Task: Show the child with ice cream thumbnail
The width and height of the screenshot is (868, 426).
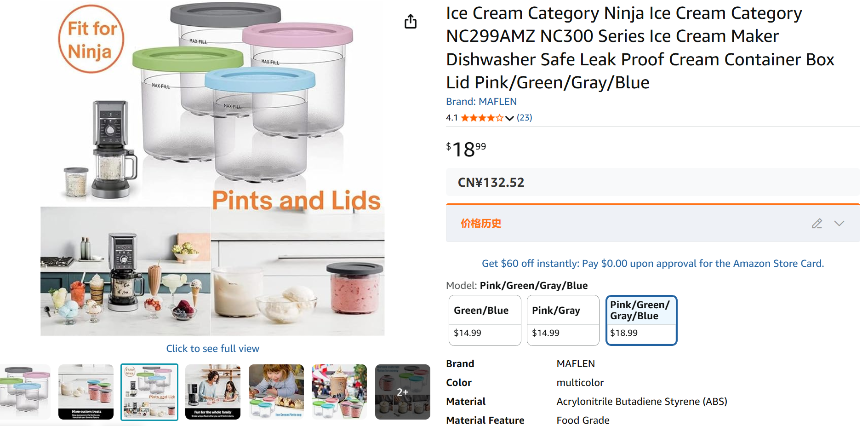Action: click(276, 392)
